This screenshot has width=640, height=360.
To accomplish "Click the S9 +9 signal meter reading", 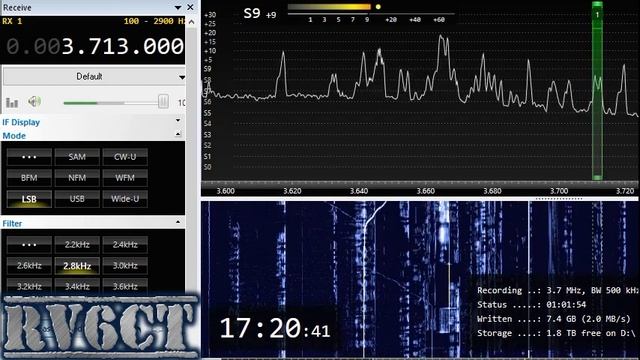I will coord(260,14).
